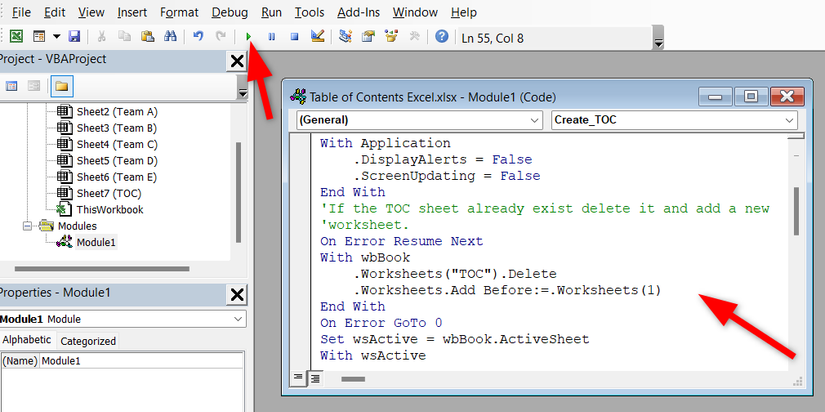Click the Redo arrow icon
This screenshot has width=825, height=412.
pos(221,36)
